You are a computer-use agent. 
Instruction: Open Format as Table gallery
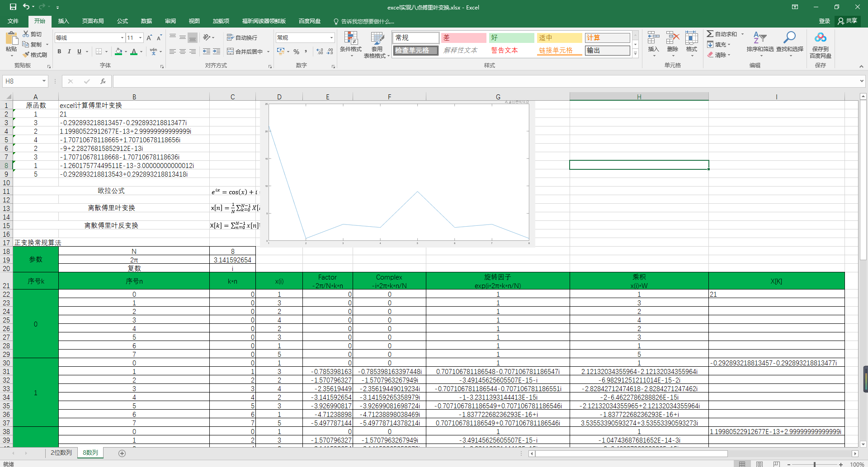(x=377, y=44)
